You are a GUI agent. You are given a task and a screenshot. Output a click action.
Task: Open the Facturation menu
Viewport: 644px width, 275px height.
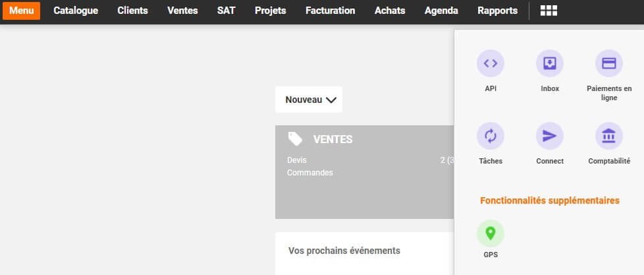330,11
